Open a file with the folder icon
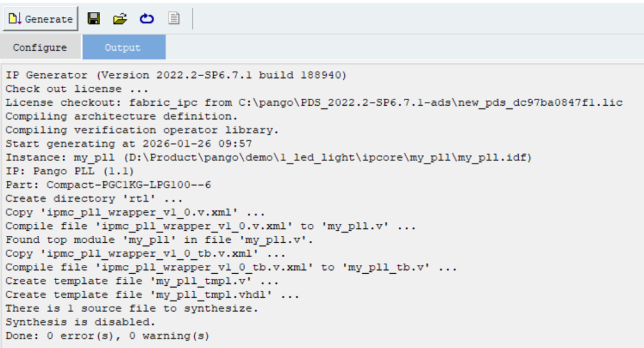Image resolution: width=644 pixels, height=348 pixels. [x=119, y=19]
